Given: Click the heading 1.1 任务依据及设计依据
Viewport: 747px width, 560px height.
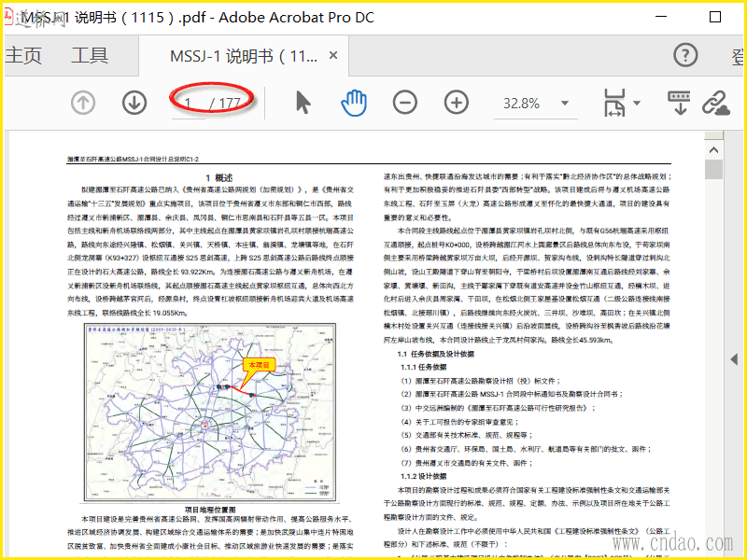Looking at the screenshot, I should tap(436, 354).
